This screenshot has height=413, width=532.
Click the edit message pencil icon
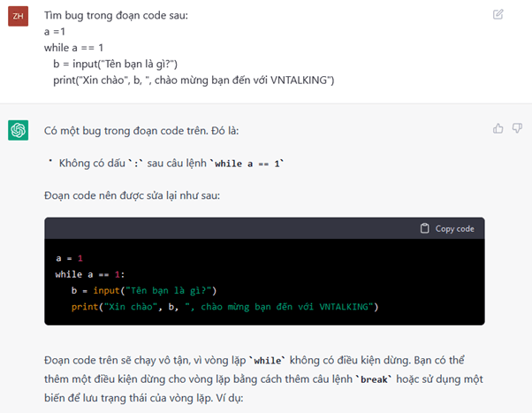click(x=498, y=14)
